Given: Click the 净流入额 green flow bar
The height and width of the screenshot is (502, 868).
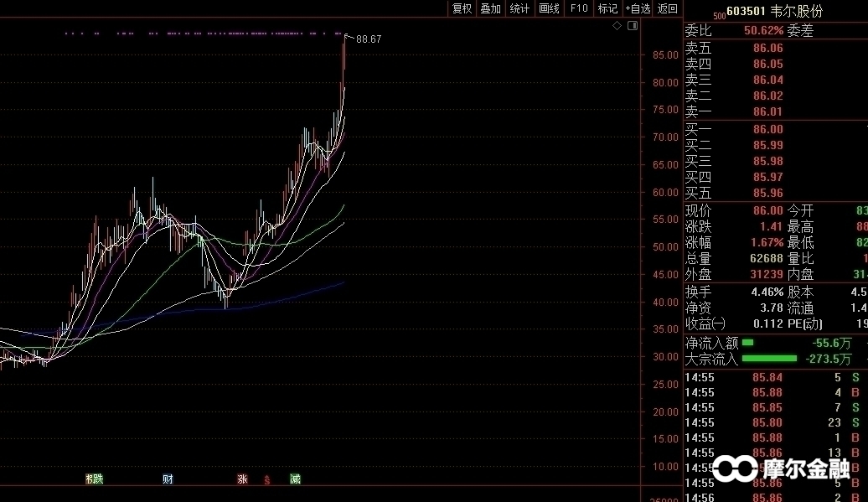Looking at the screenshot, I should pos(748,342).
